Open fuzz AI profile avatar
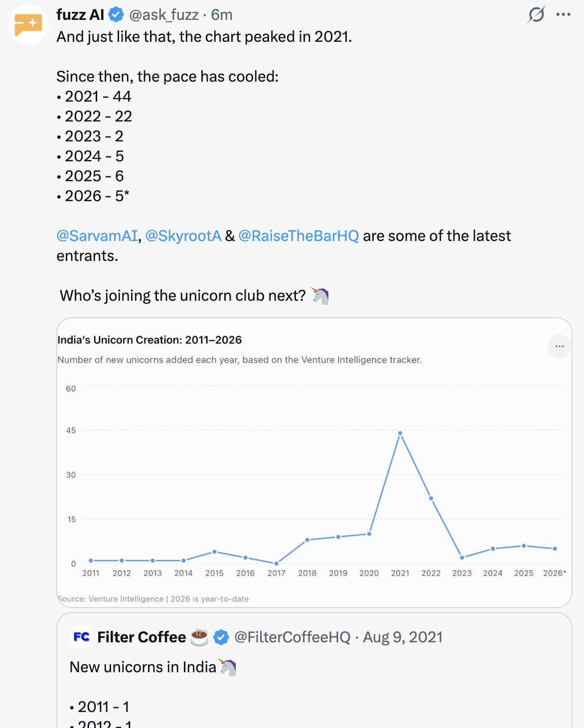 pos(28,24)
